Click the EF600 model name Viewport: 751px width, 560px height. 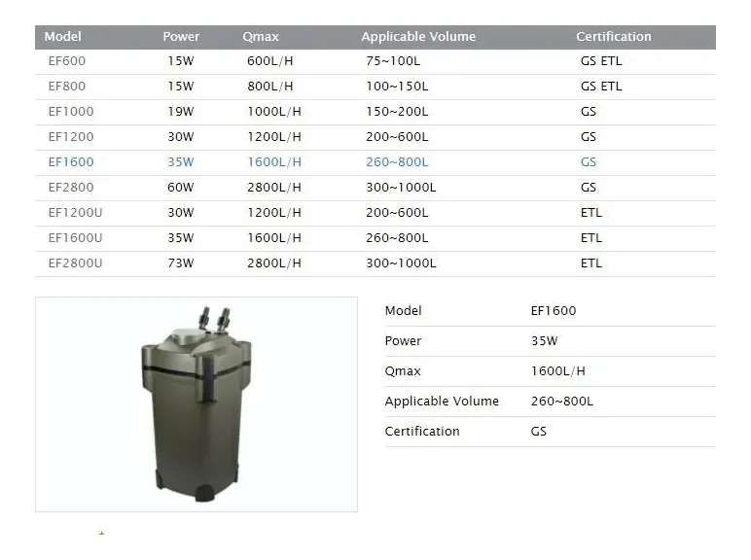[67, 61]
